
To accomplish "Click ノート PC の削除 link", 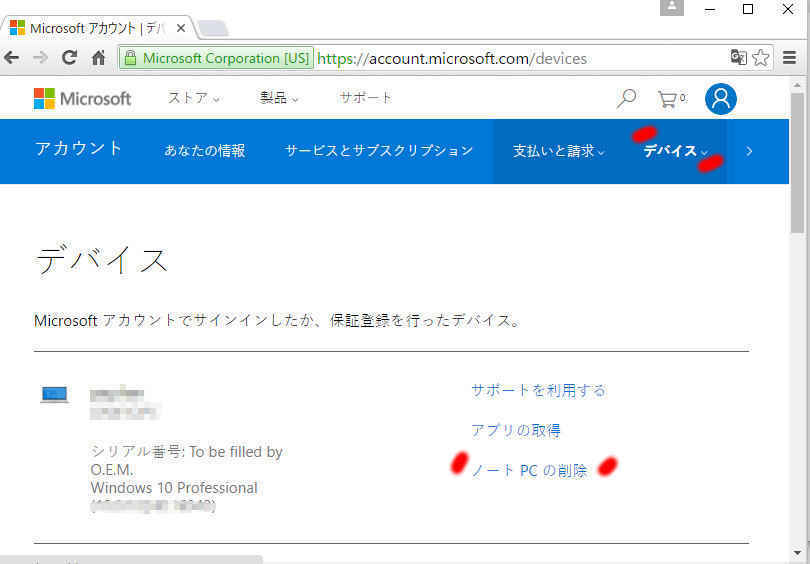I will (529, 471).
